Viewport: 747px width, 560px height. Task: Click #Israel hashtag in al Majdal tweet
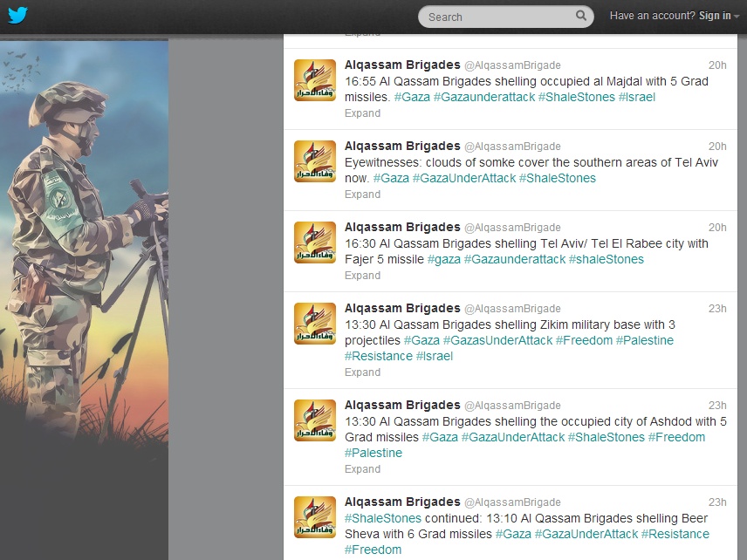637,97
